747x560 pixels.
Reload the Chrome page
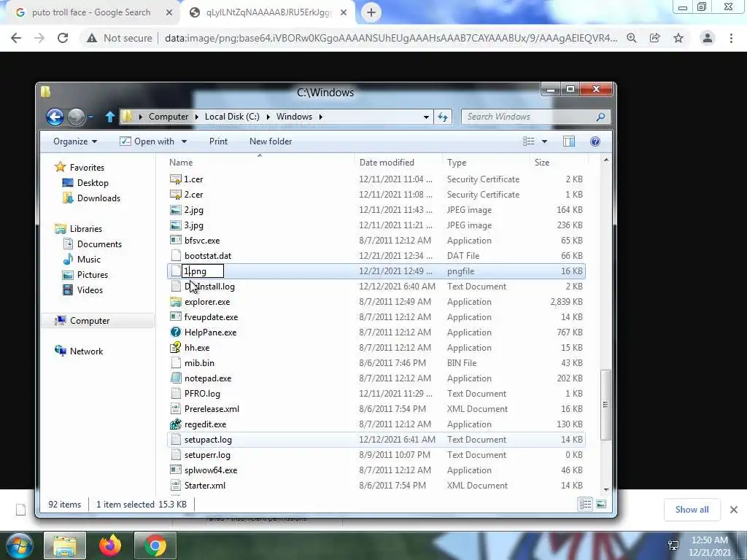pyautogui.click(x=63, y=38)
